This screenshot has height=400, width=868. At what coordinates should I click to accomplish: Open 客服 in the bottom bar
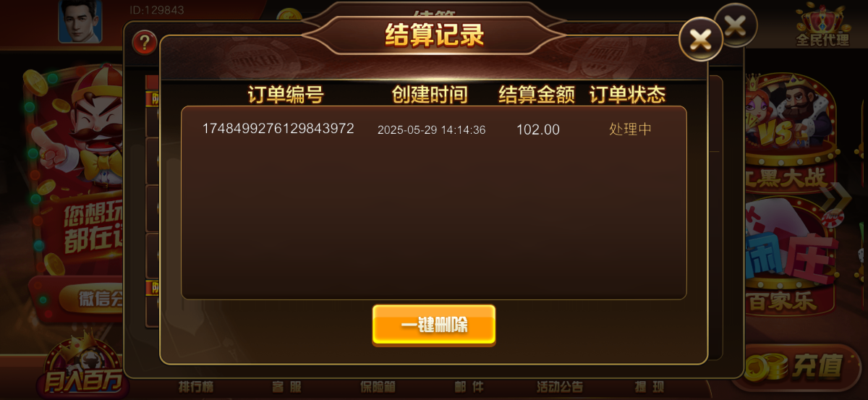point(287,387)
